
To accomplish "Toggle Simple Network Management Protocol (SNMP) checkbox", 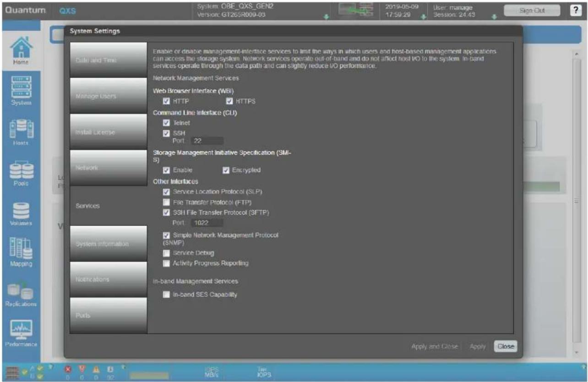I will (167, 235).
